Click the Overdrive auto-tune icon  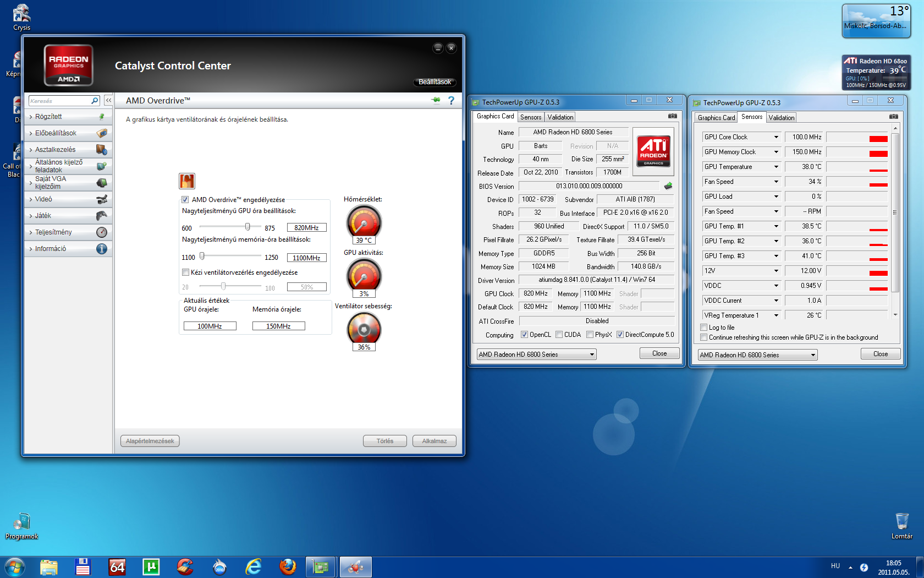tap(187, 181)
